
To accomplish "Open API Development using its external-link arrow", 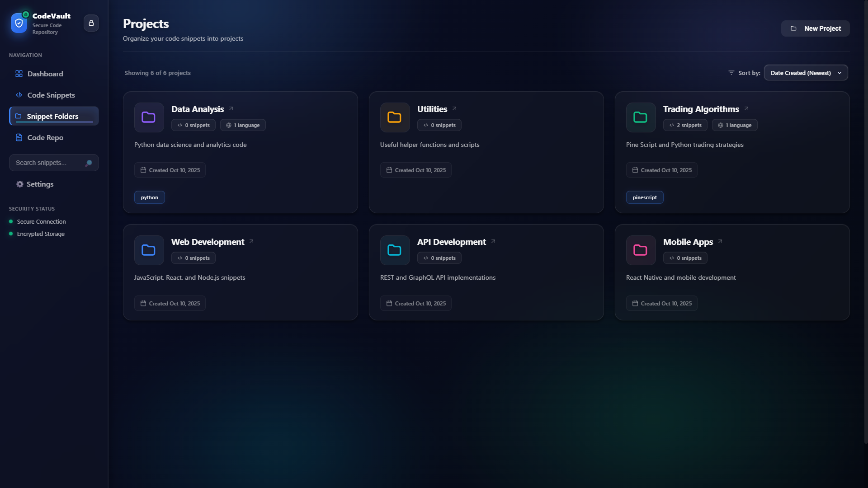I will pyautogui.click(x=492, y=242).
